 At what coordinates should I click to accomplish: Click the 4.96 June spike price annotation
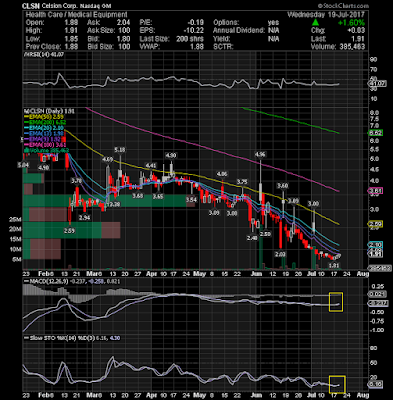point(260,154)
